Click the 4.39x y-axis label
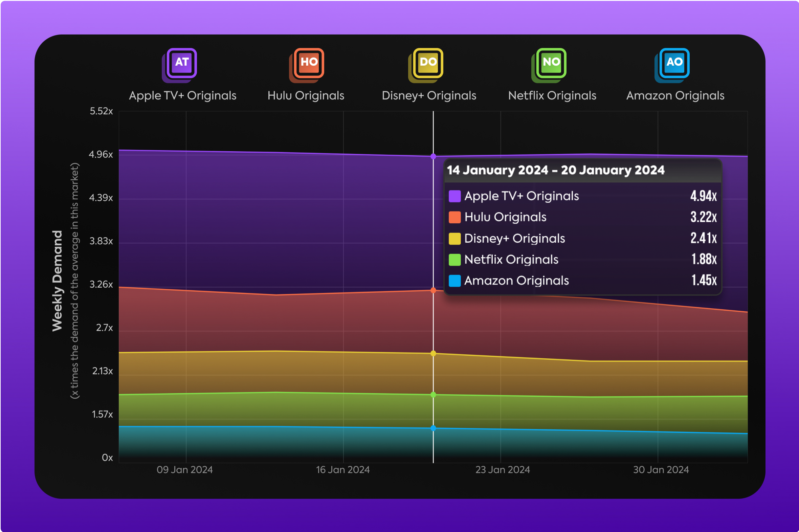Screen dimensions: 799x532 101,198
